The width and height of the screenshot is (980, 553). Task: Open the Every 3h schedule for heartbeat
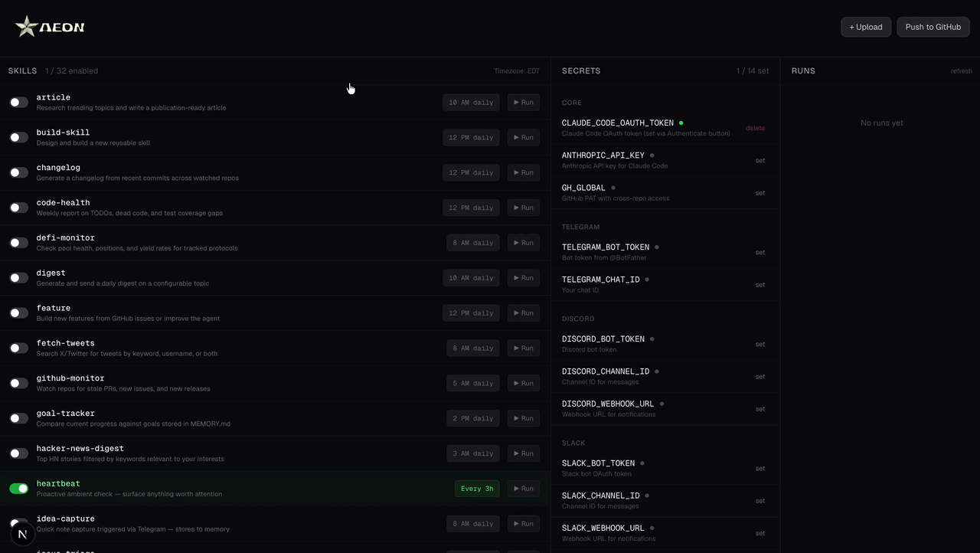click(x=477, y=488)
